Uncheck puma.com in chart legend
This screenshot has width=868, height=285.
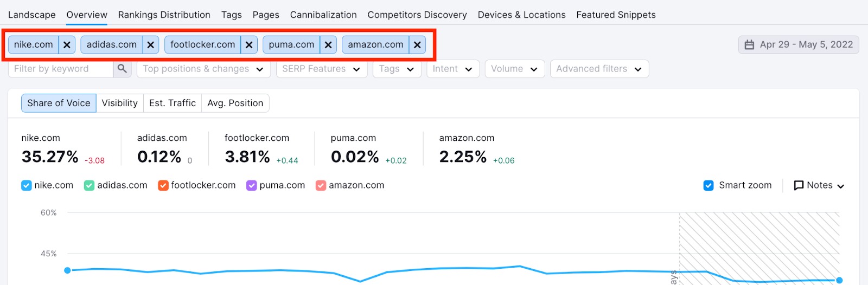pyautogui.click(x=252, y=185)
